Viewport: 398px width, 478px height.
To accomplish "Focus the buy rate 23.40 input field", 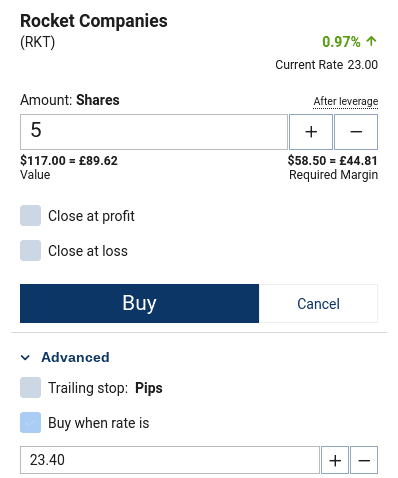I will click(170, 460).
